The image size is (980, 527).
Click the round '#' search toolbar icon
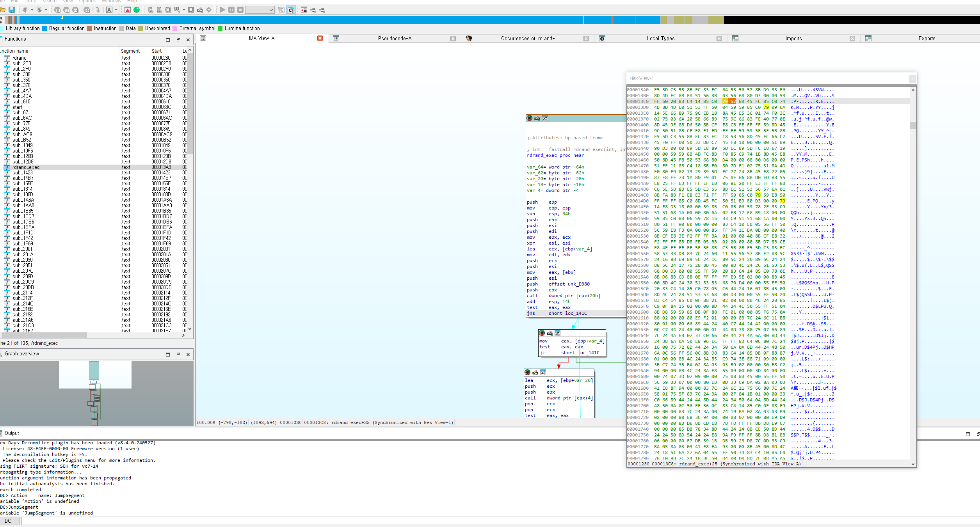pyautogui.click(x=57, y=10)
